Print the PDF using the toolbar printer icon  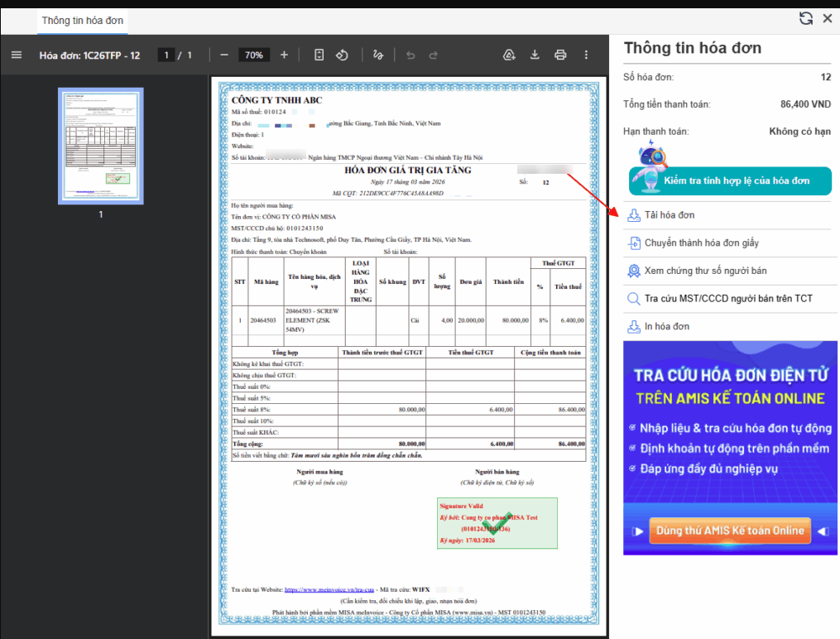click(560, 55)
